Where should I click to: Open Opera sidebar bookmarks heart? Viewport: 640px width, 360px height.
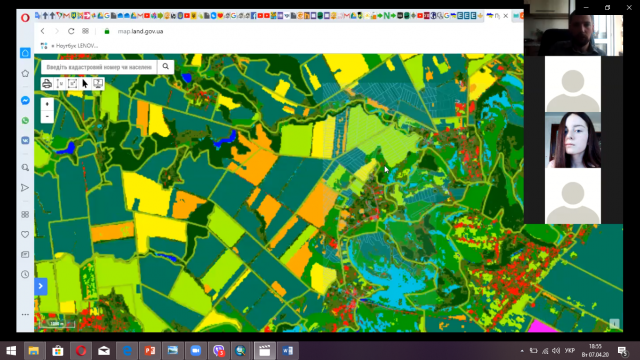[x=25, y=234]
